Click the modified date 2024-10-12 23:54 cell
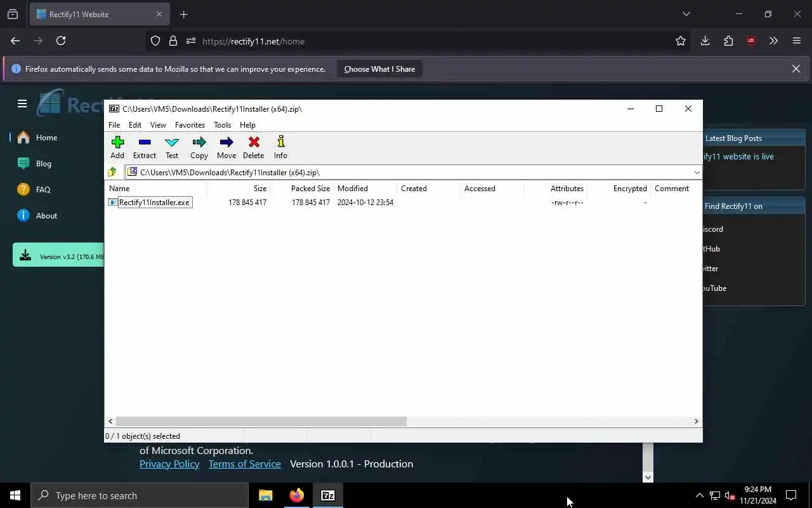This screenshot has height=508, width=812. point(365,203)
